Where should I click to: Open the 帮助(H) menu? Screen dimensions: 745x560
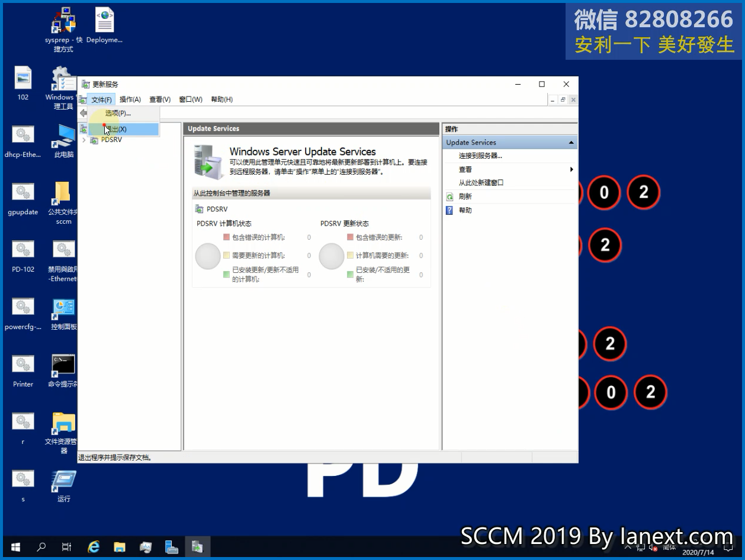(x=221, y=99)
